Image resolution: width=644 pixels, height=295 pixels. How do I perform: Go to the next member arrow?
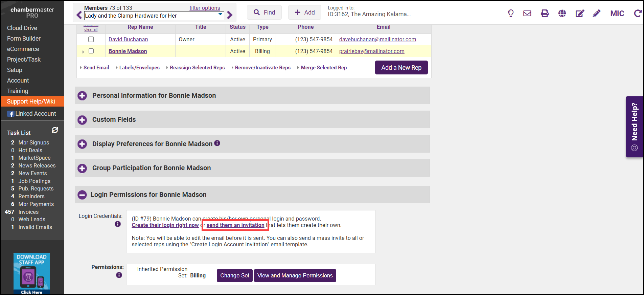click(230, 15)
